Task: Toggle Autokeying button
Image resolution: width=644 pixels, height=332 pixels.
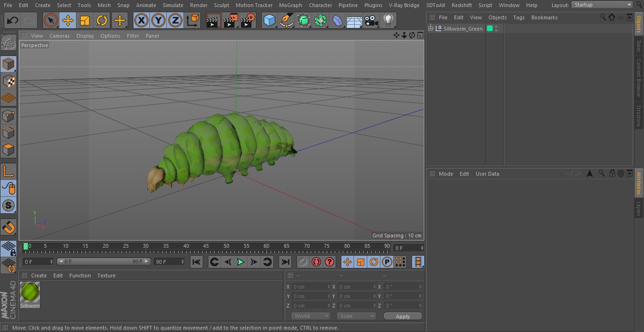Action: [x=316, y=262]
